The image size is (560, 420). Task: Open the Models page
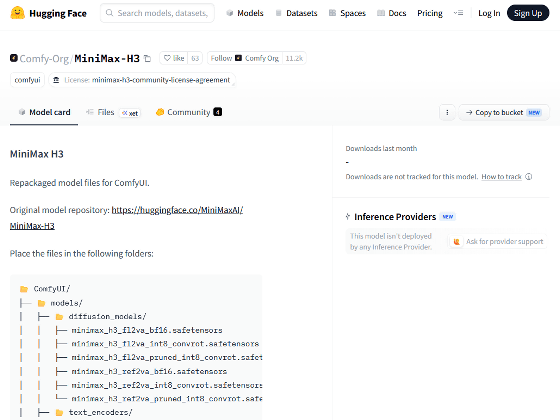(245, 13)
